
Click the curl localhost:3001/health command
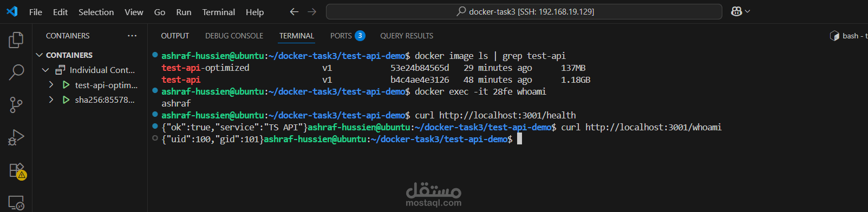click(x=495, y=115)
